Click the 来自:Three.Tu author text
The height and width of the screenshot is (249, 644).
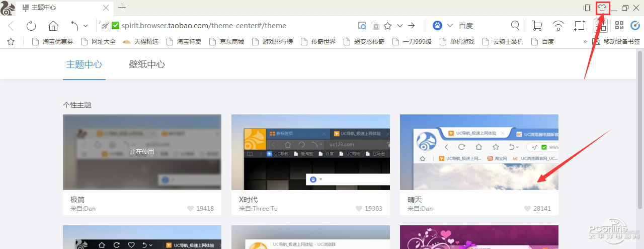tap(258, 208)
